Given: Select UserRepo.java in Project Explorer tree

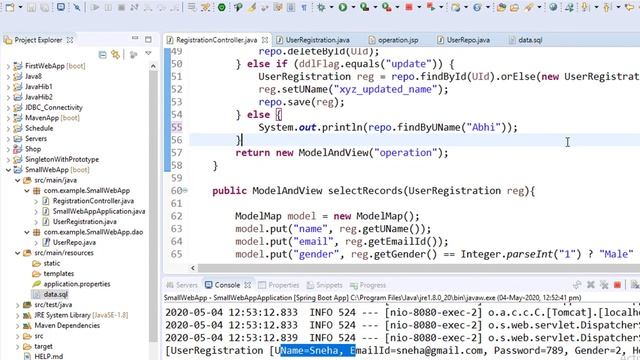Looking at the screenshot, I should 74,242.
